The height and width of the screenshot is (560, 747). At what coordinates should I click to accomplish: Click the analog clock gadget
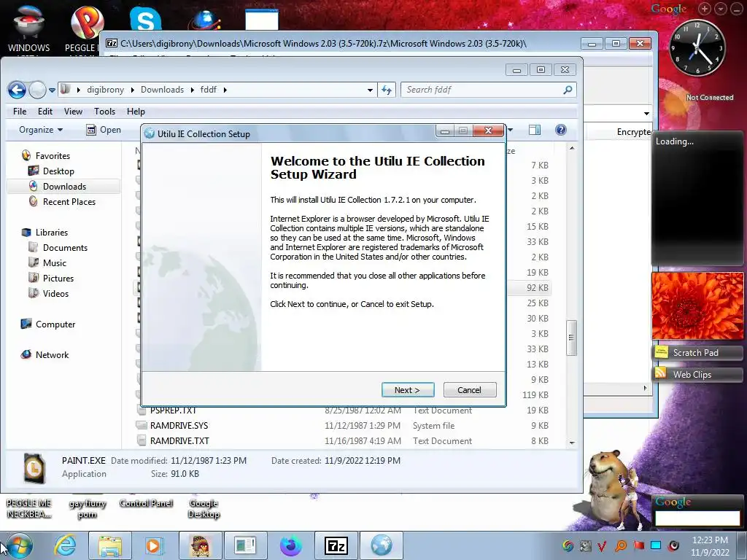click(697, 49)
